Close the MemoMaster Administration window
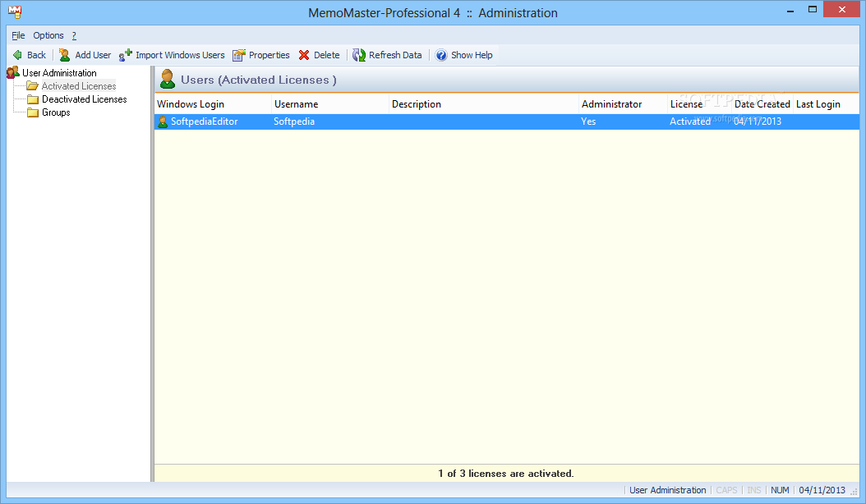 pyautogui.click(x=841, y=9)
